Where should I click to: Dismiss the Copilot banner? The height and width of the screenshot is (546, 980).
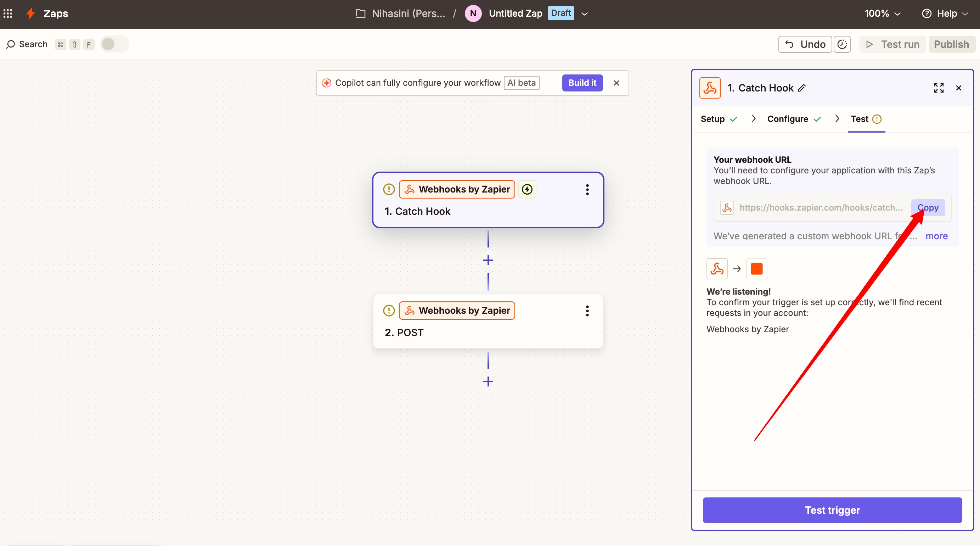[x=616, y=83]
